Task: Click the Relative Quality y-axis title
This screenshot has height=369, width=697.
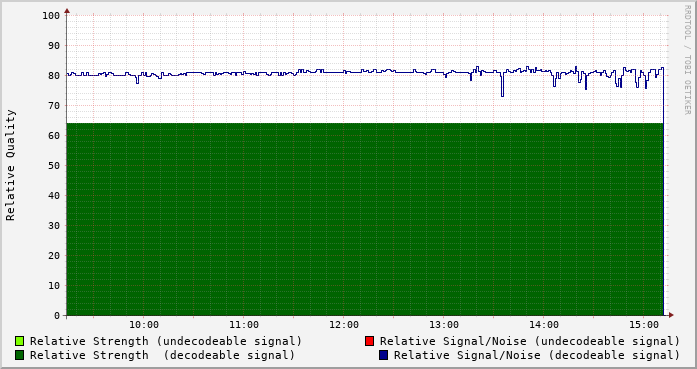Action: click(10, 165)
